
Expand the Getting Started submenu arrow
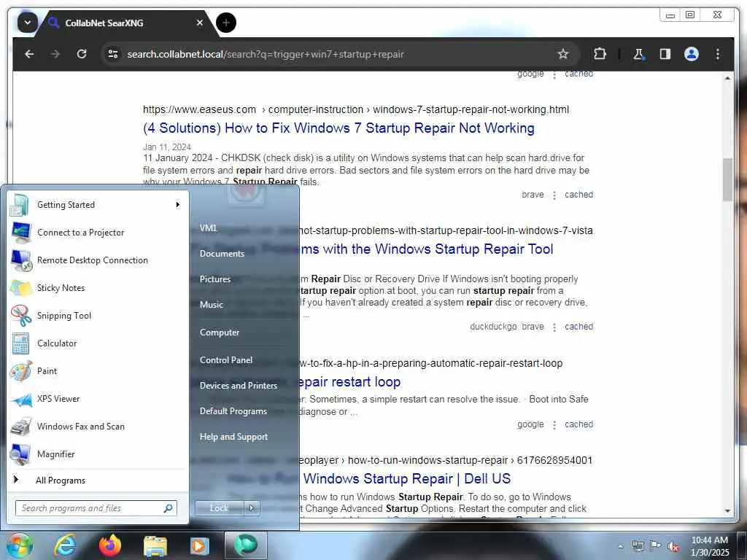pos(178,205)
